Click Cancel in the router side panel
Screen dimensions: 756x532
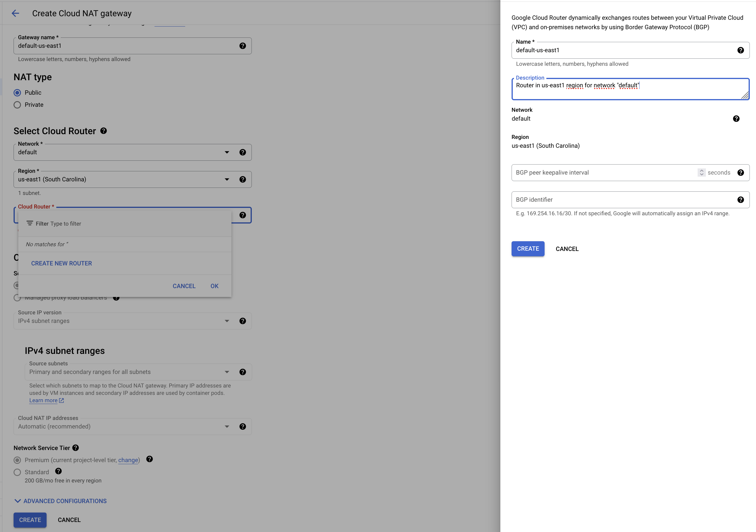(x=567, y=249)
